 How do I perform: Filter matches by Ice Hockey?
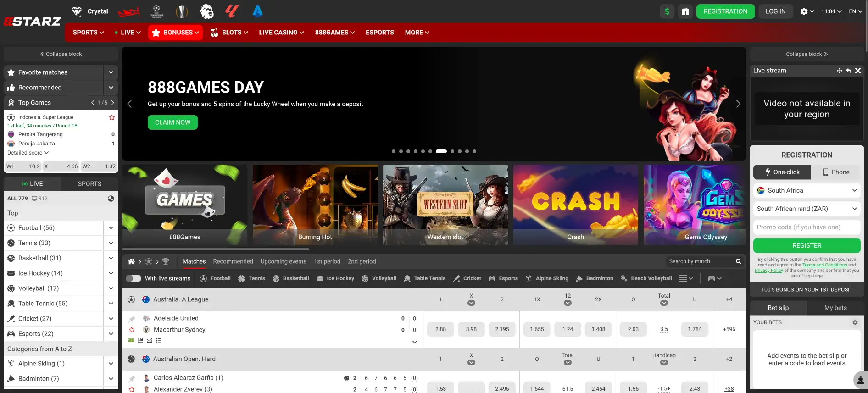[x=335, y=278]
